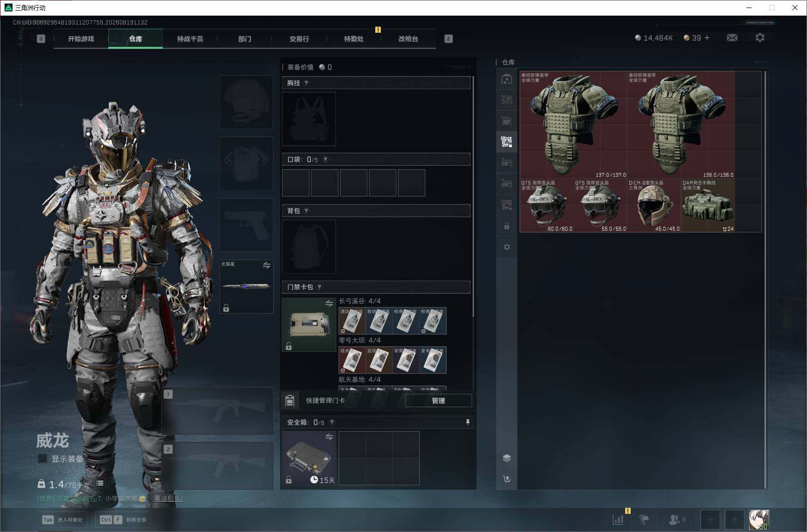Click the 进入特勤处 Tab shortcut button
Screen dimensions: 807x532
point(63,519)
